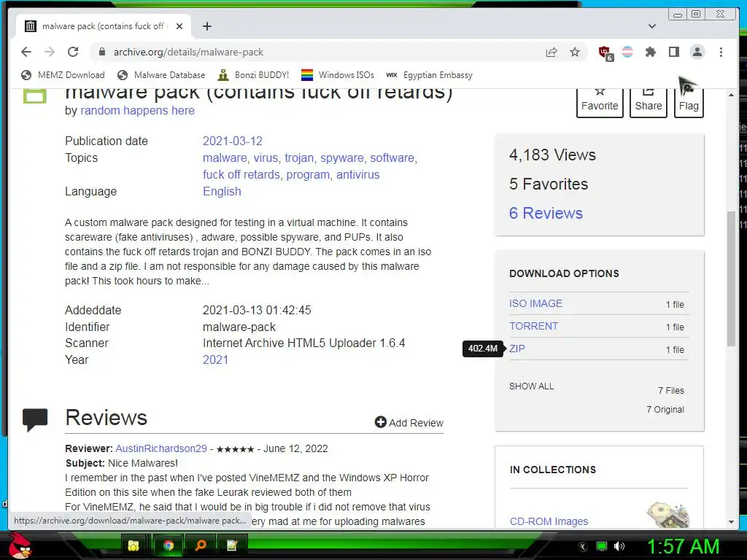Go back to the previous page
Screen dimensions: 747x560
tap(26, 52)
